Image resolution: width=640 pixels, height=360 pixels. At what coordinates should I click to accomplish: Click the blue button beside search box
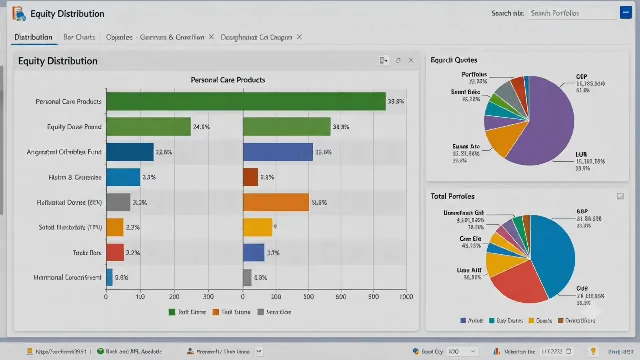[x=626, y=13]
